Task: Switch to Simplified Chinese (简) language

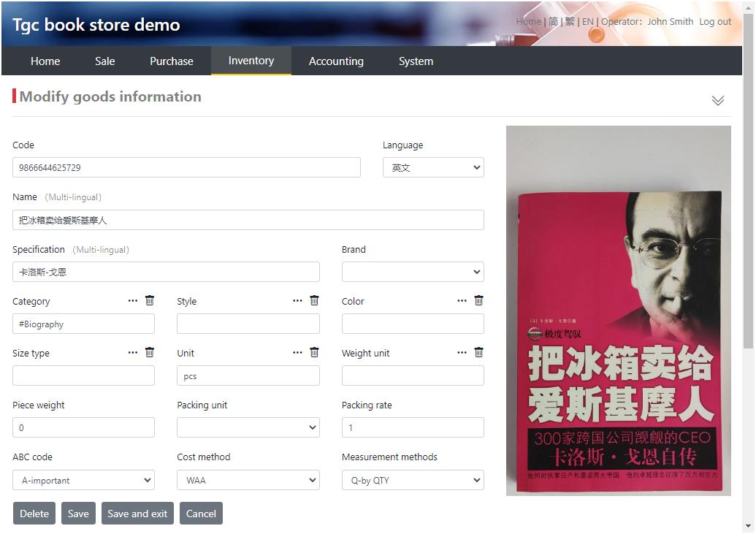Action: click(x=554, y=22)
